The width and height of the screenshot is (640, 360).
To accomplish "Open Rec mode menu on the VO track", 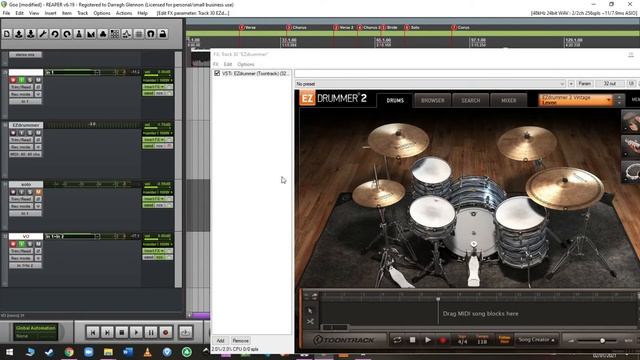I will coord(21,258).
